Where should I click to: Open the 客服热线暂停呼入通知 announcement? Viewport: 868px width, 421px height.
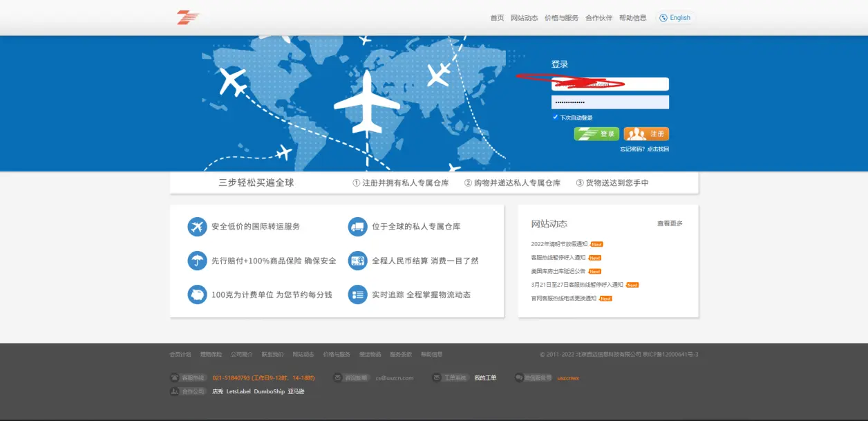558,258
